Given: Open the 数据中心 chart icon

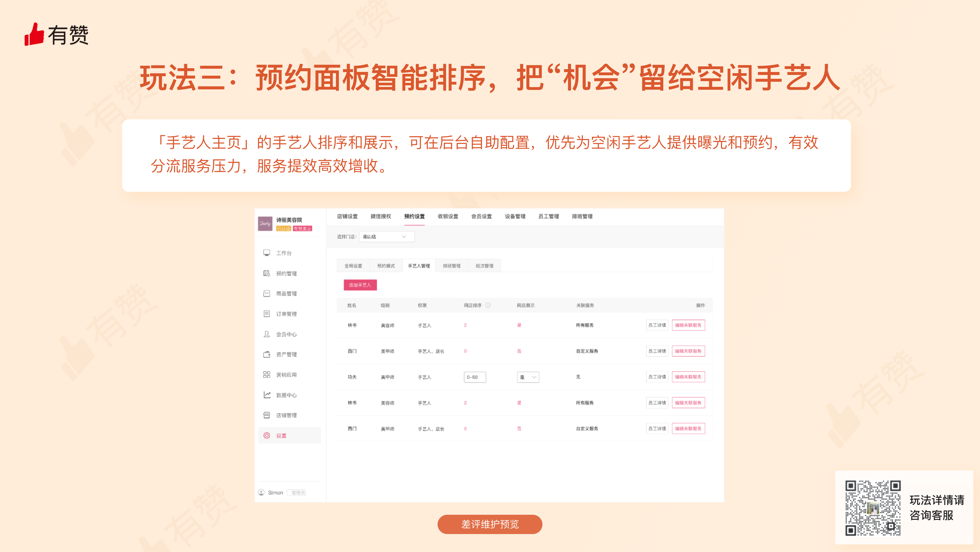Looking at the screenshot, I should (267, 395).
